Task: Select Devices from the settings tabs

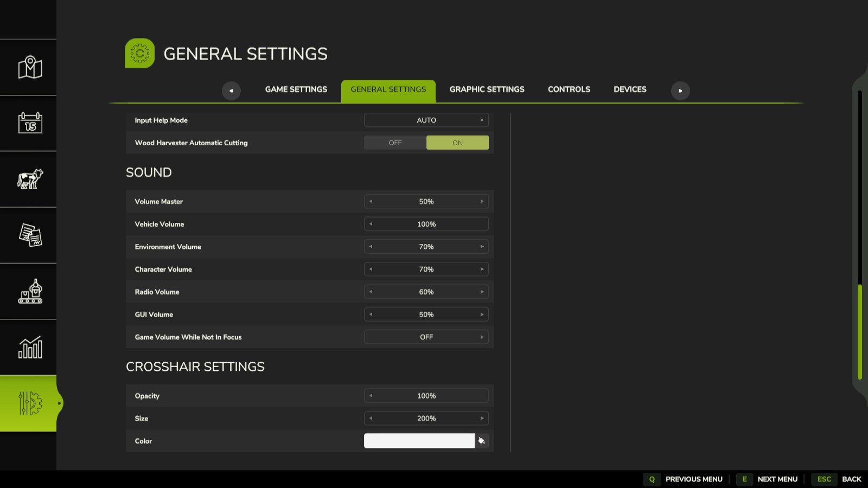Action: [x=630, y=89]
